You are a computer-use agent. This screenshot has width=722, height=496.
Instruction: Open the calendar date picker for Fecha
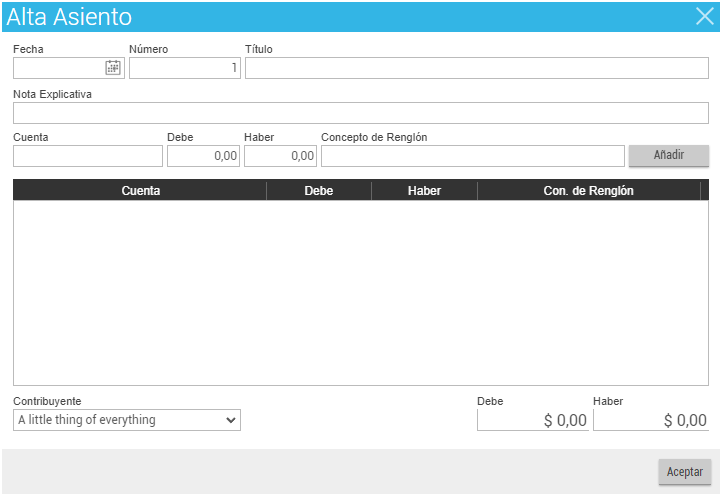(113, 68)
